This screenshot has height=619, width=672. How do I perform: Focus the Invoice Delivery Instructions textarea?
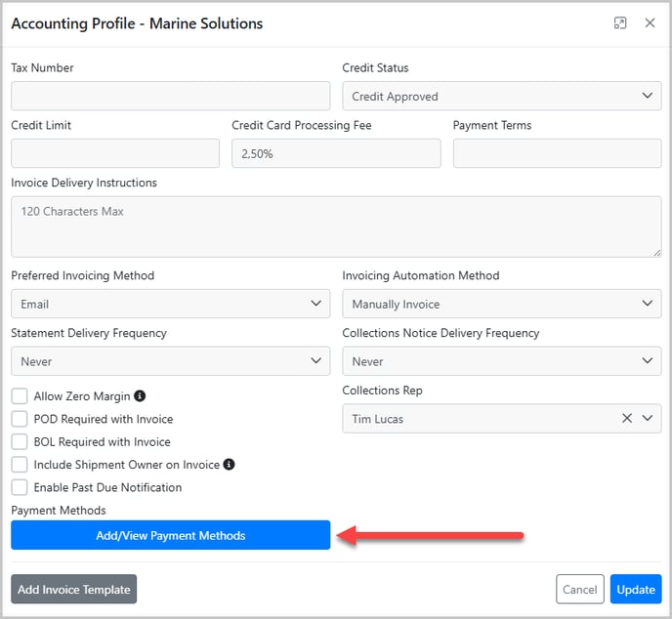(x=335, y=227)
